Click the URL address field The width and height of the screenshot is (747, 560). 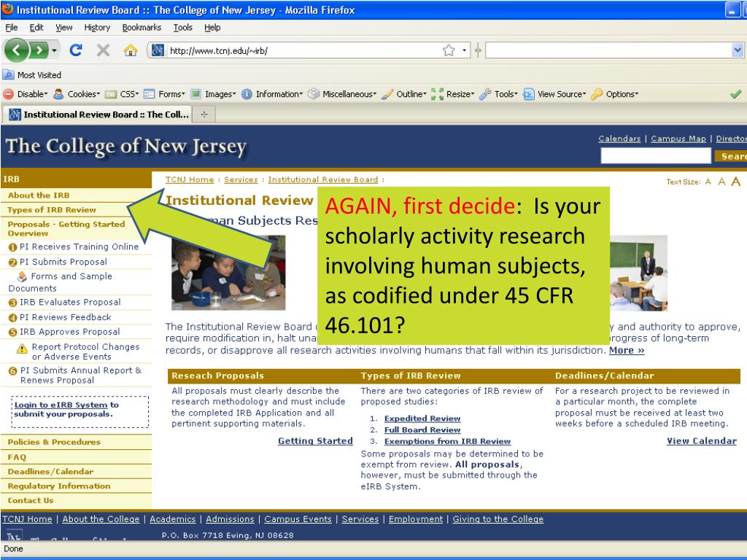click(305, 50)
